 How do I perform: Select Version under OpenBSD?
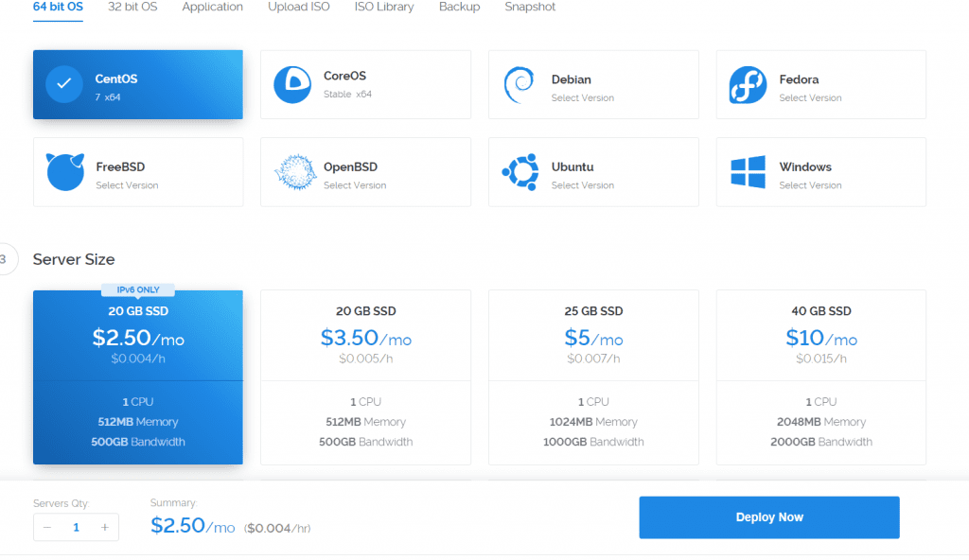click(355, 184)
